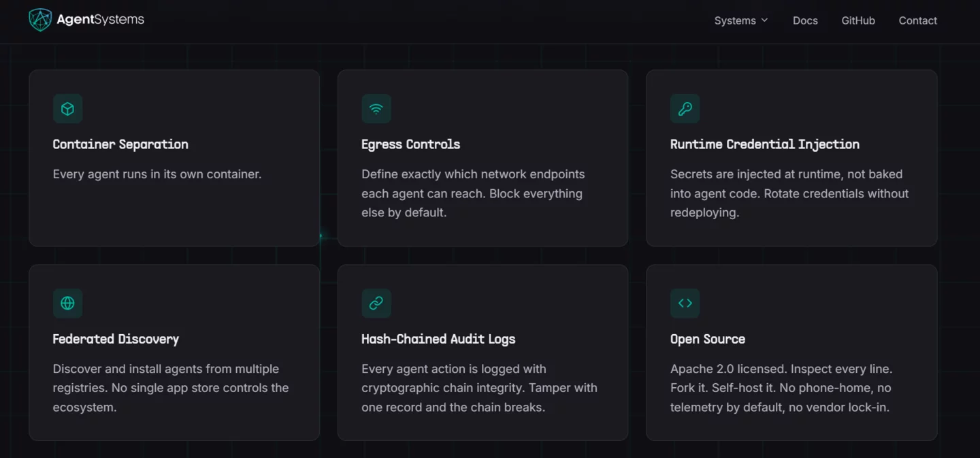
Task: Select the Container Separation heading
Action: coord(120,144)
